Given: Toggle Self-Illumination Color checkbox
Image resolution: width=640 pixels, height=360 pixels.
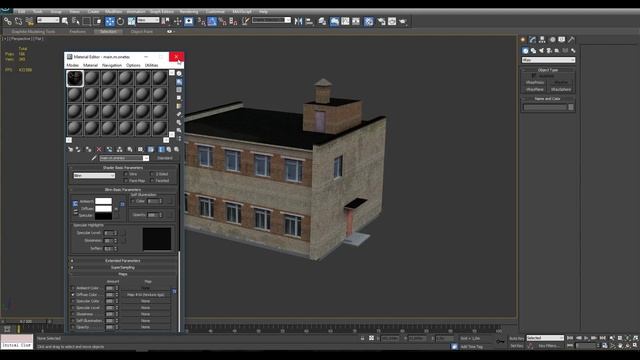Looking at the screenshot, I should coord(133,201).
